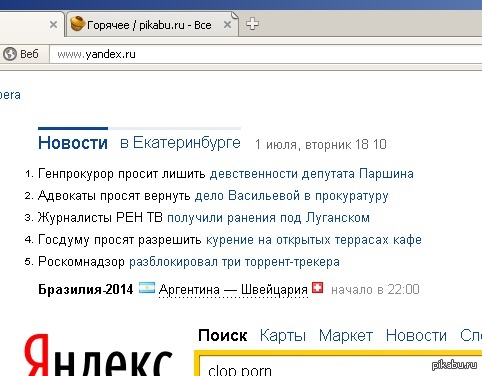Screen dimensions: 482x376
Task: Open the Бразилия-2014 link
Action: pos(86,289)
